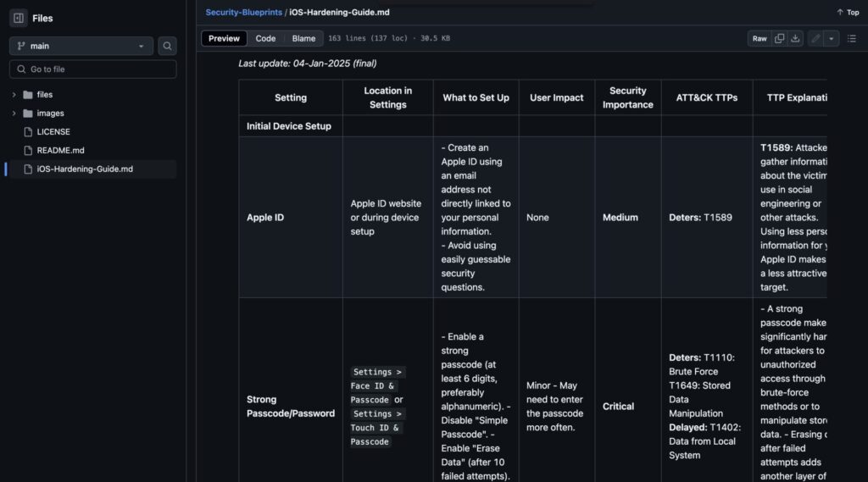
Task: Switch to the Blame tab
Action: tap(303, 38)
